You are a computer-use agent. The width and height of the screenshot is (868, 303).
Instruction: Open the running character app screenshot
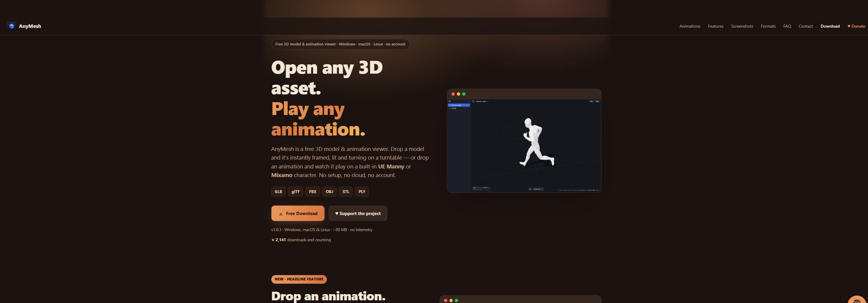[524, 141]
